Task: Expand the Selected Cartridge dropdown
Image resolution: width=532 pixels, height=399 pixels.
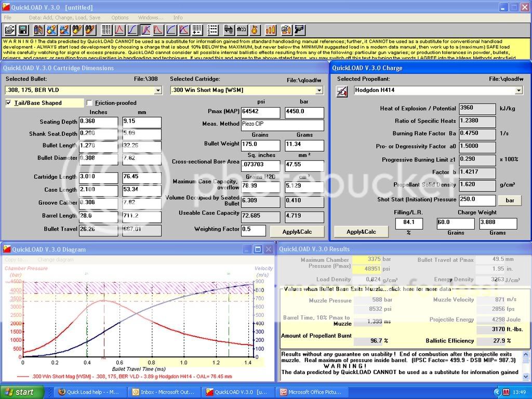Action: (x=319, y=90)
